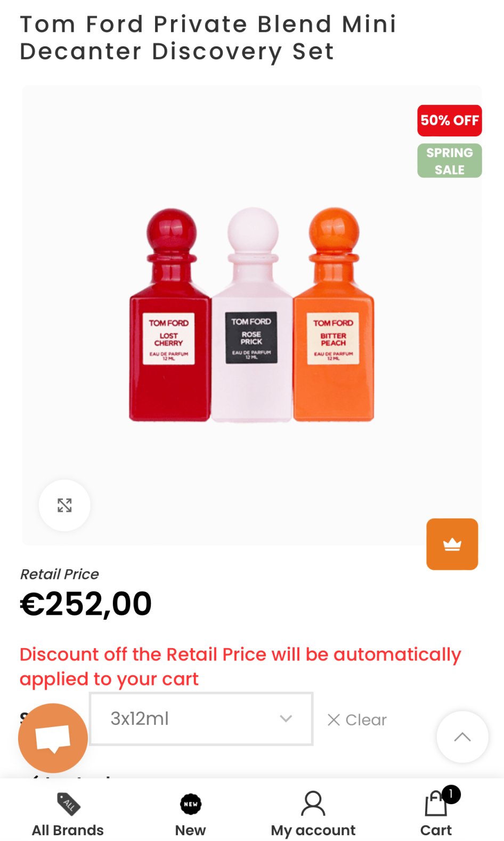Screen dimensions: 504x841
Task: Tap the All Brands tab label
Action: 68,830
